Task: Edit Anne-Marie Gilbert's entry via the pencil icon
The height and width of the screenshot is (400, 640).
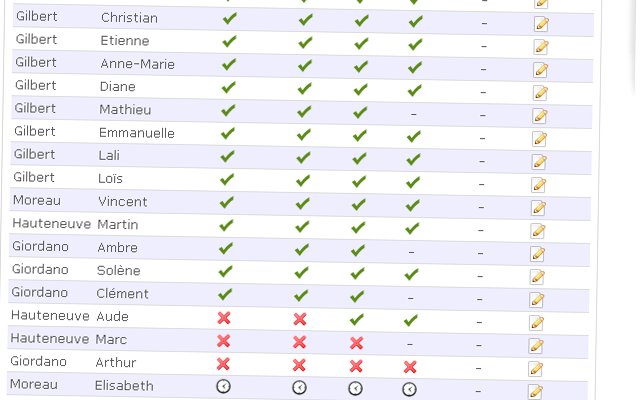Action: point(541,69)
